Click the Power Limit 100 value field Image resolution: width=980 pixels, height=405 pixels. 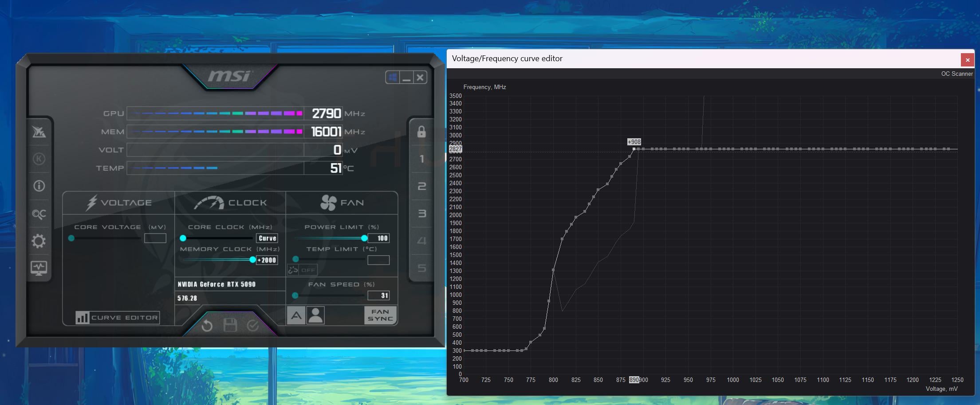click(x=378, y=238)
